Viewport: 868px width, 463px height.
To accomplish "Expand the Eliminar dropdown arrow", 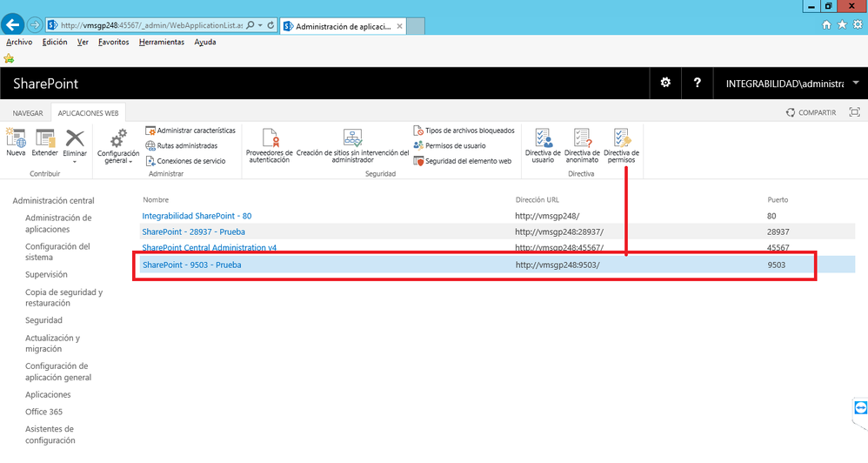I will 75,162.
